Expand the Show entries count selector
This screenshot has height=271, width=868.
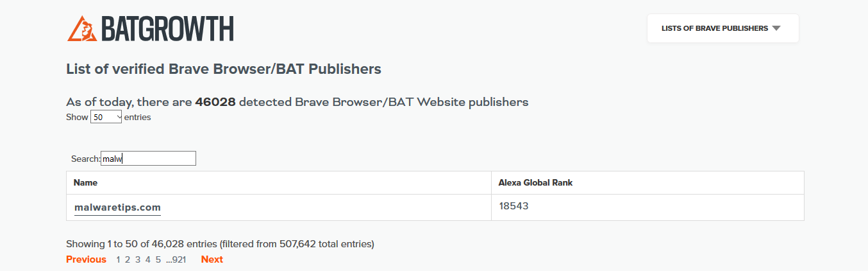[106, 117]
